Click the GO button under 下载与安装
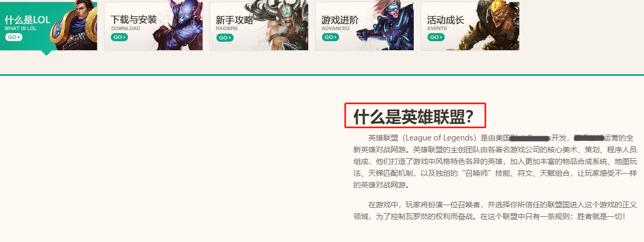 point(119,37)
